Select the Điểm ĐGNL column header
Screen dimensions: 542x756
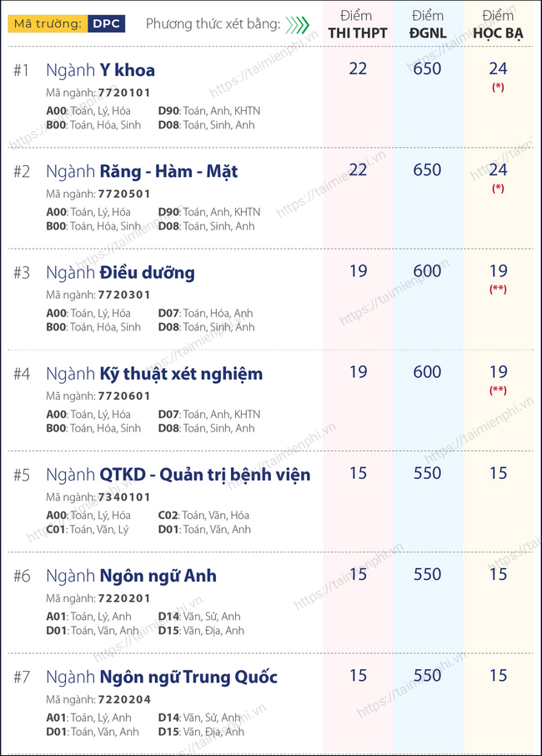click(428, 24)
